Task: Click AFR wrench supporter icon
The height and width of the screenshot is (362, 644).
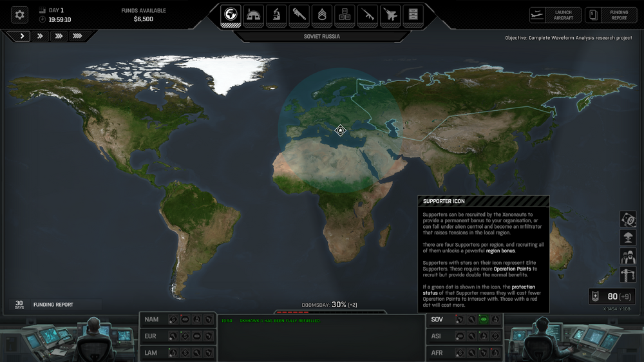Action: [471, 353]
